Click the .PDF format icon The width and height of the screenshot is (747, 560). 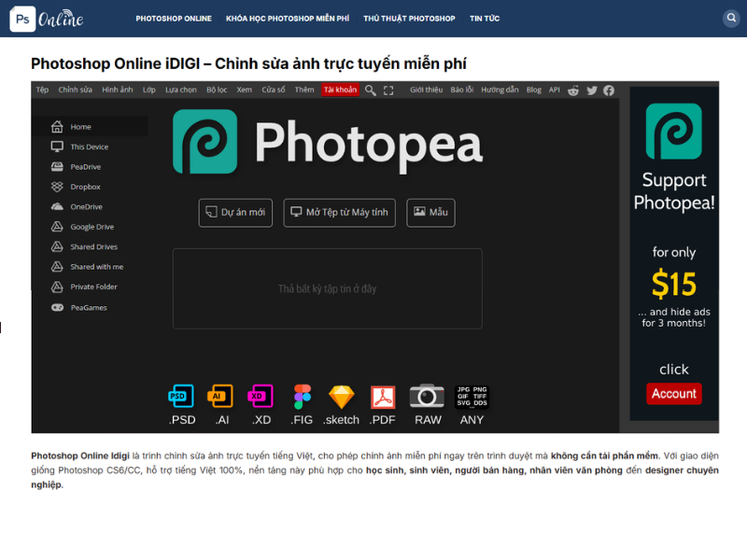[x=383, y=398]
